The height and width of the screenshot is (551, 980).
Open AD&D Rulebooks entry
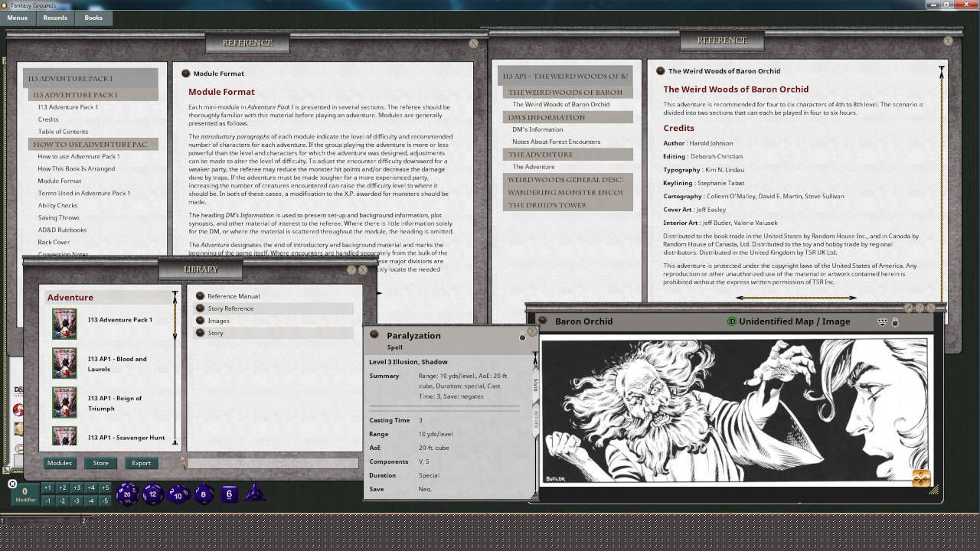click(x=62, y=230)
